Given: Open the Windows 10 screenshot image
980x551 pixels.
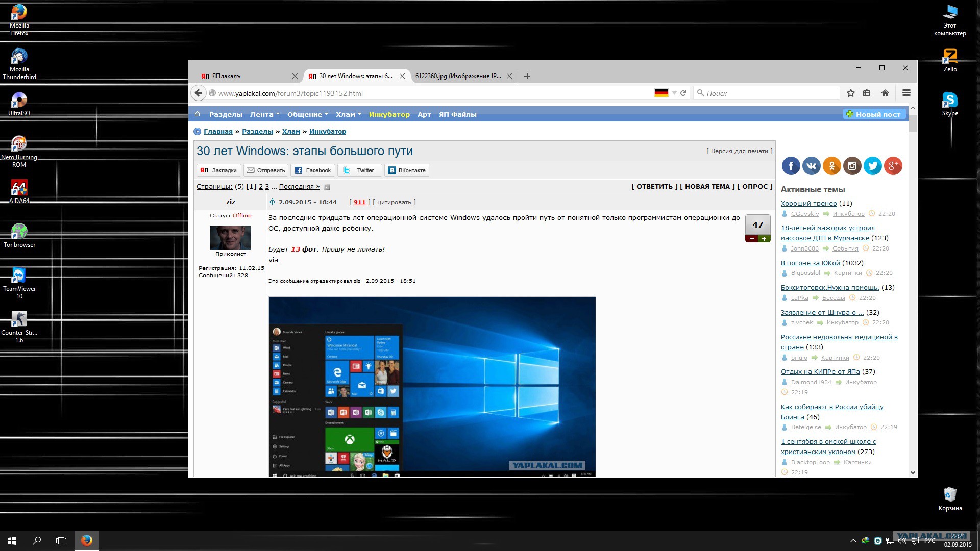Looking at the screenshot, I should tap(432, 387).
